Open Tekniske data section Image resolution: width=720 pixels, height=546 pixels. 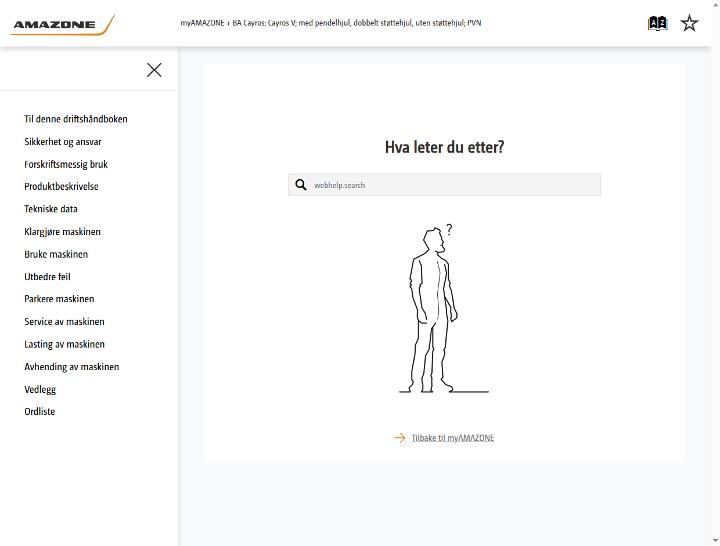point(51,209)
